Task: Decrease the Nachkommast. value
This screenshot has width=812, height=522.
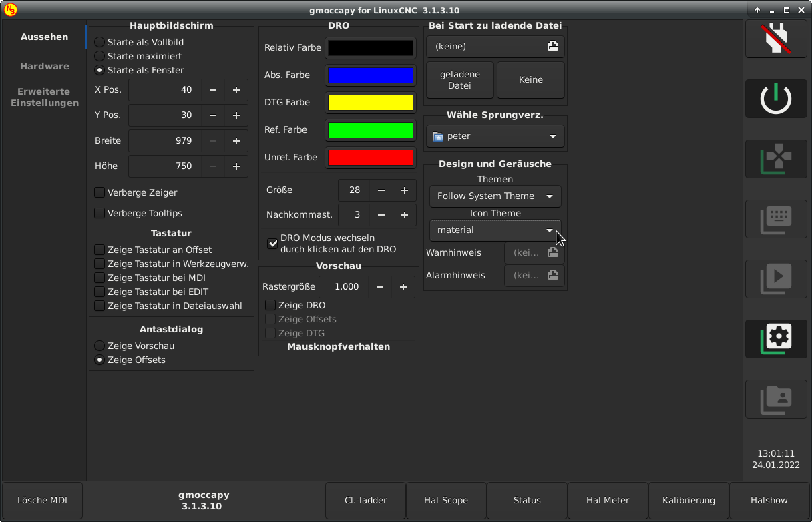Action: pyautogui.click(x=381, y=215)
